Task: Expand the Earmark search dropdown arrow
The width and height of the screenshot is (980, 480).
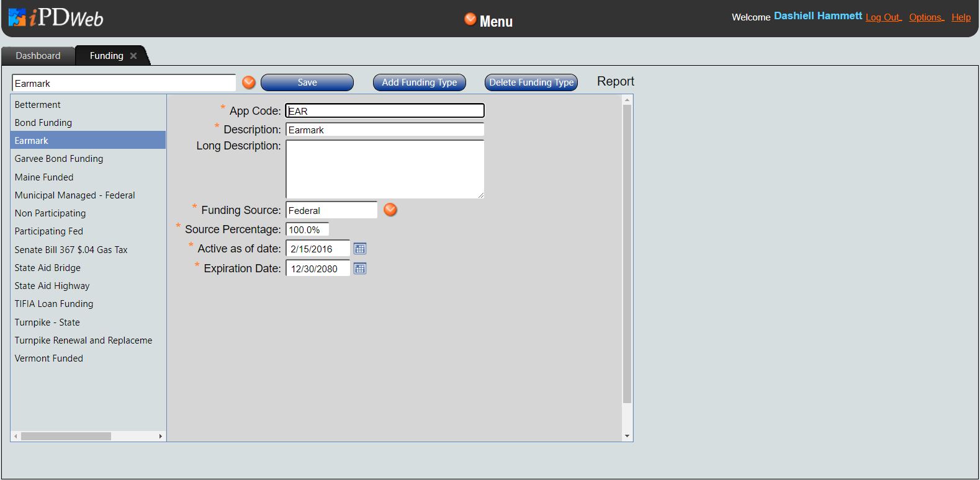Action: click(249, 82)
